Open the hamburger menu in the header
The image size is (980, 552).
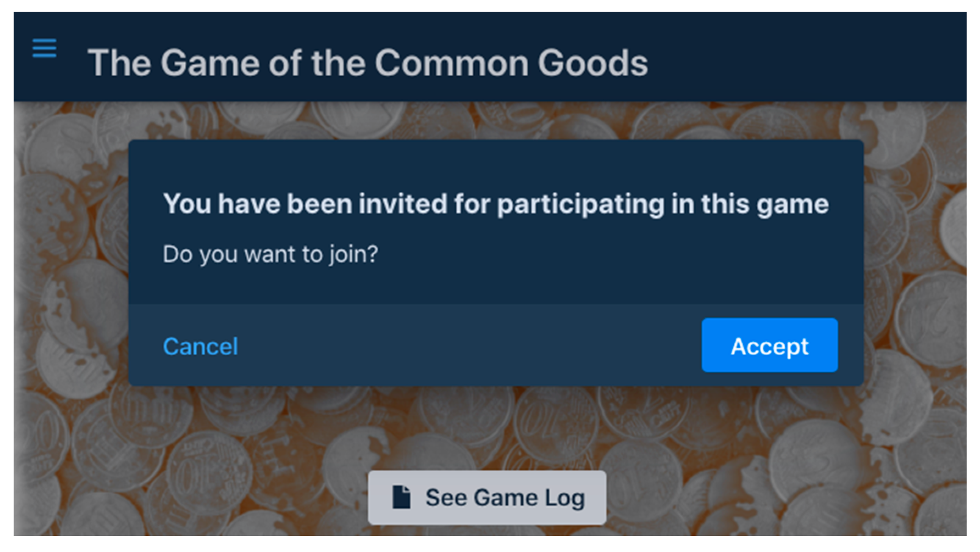[x=44, y=48]
